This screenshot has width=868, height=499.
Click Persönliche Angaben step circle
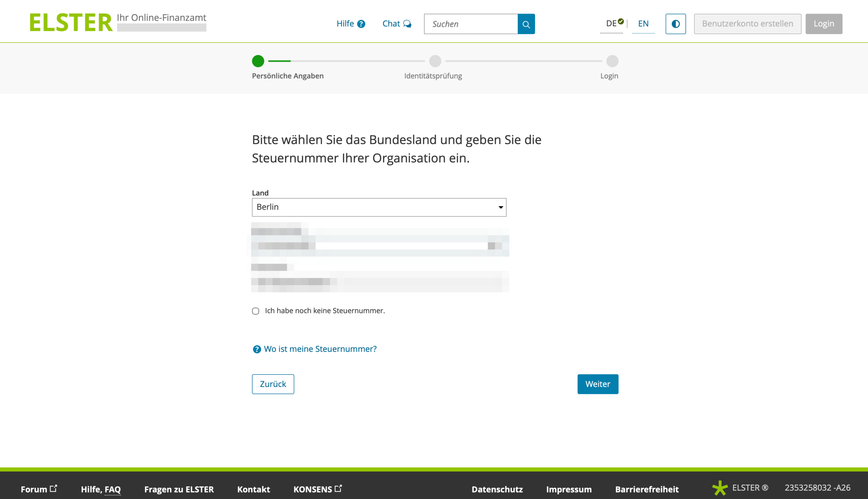[x=258, y=61]
